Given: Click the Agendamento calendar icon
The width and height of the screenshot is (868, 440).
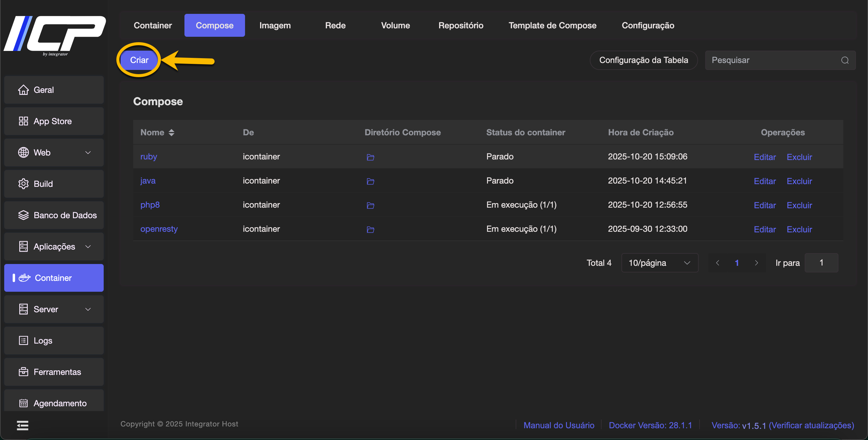Looking at the screenshot, I should point(23,403).
